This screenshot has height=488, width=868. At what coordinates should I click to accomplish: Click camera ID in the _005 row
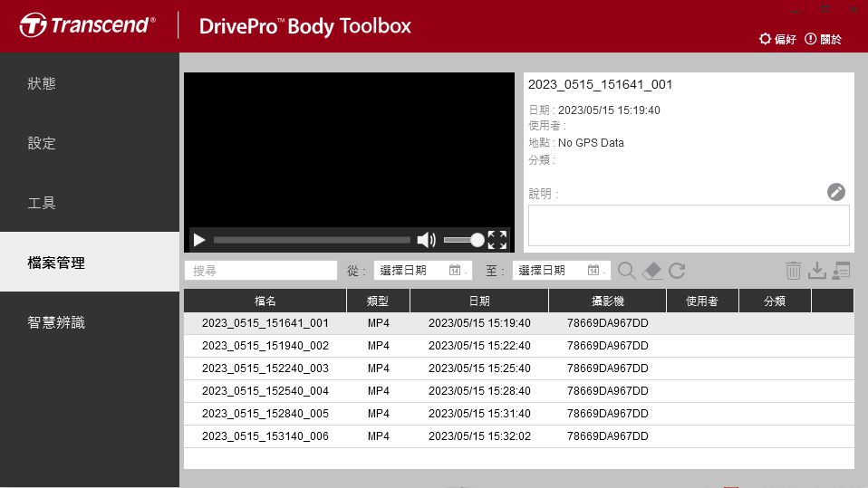point(607,414)
